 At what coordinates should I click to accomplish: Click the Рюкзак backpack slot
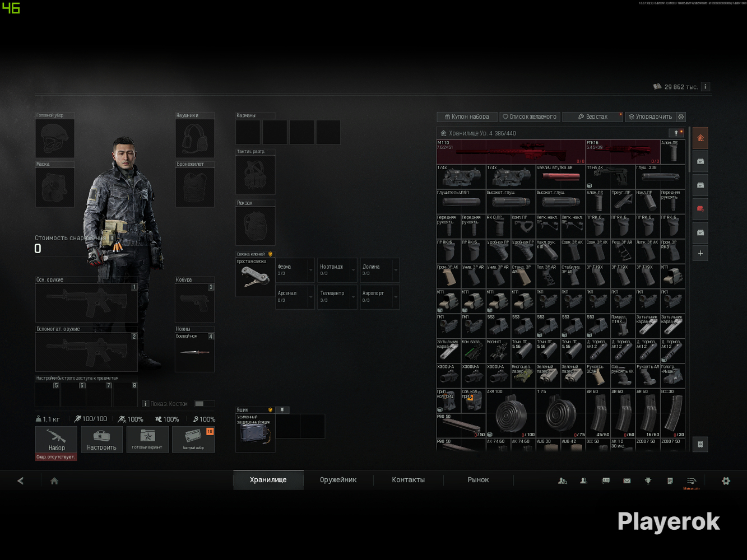tap(255, 226)
